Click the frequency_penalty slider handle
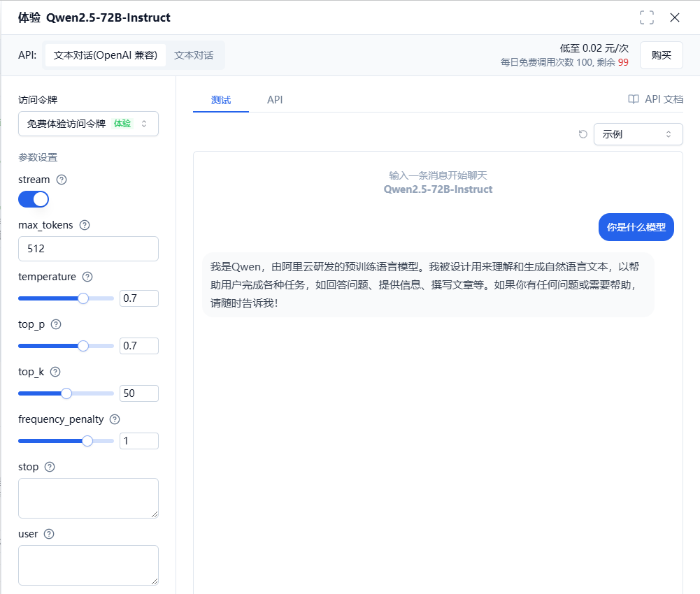The image size is (700, 594). [87, 441]
